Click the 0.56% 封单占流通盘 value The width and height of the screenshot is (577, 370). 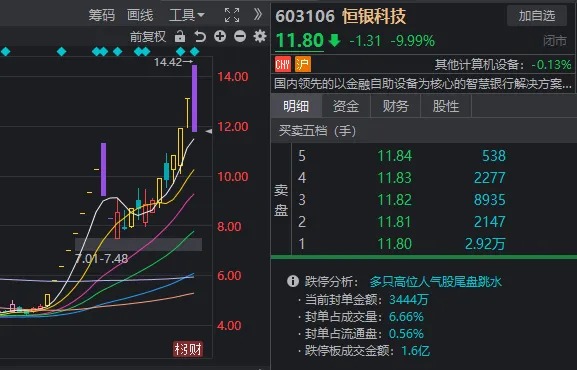tap(406, 334)
